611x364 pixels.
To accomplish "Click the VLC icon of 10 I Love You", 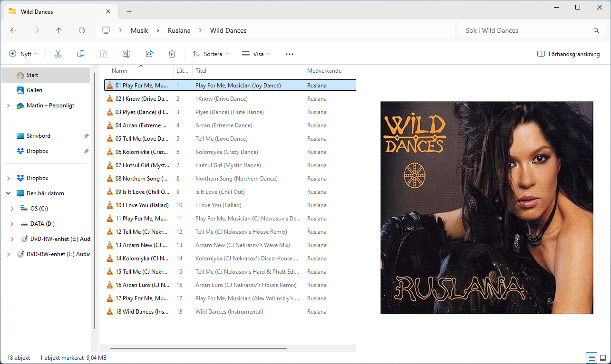I will (110, 205).
